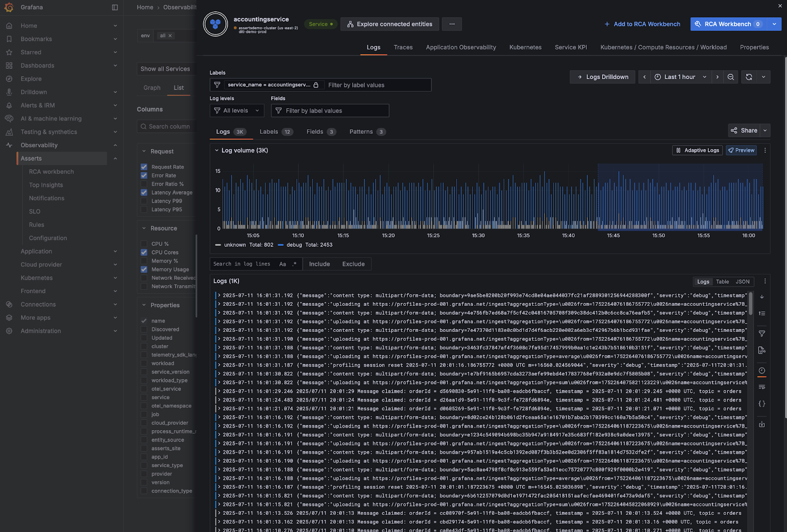Click the Search in log lines field
Screen dimensions: 787x532
(242, 264)
